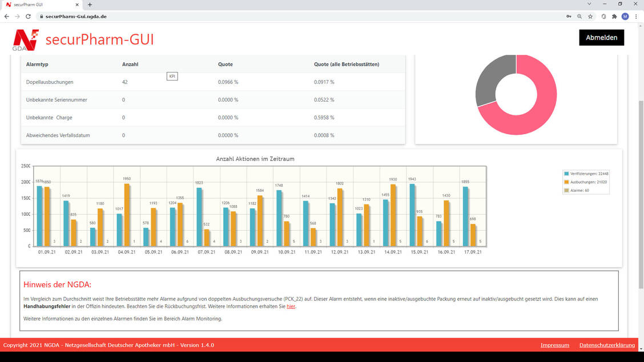Select the "Dopellausbuchungen" row label
644x362 pixels.
point(50,82)
